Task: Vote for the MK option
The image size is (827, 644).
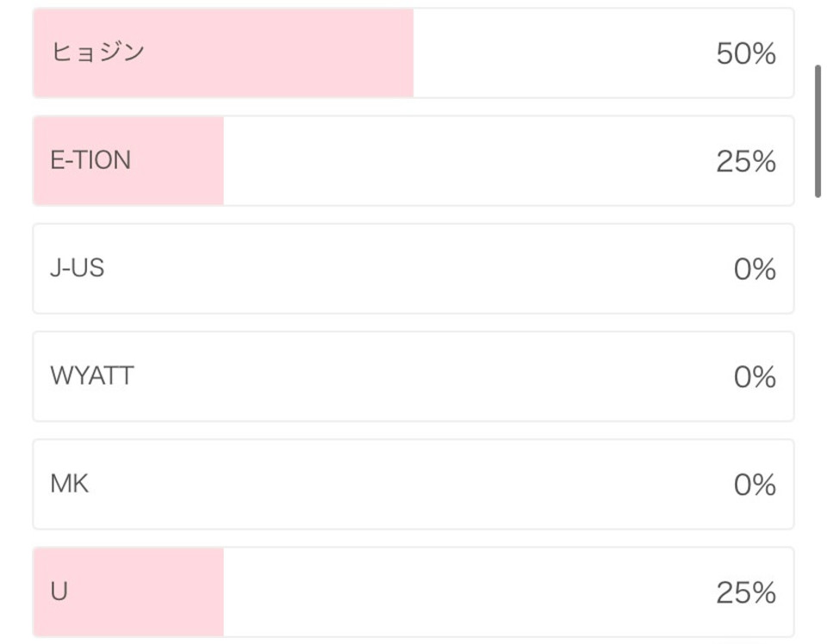Action: [x=413, y=485]
